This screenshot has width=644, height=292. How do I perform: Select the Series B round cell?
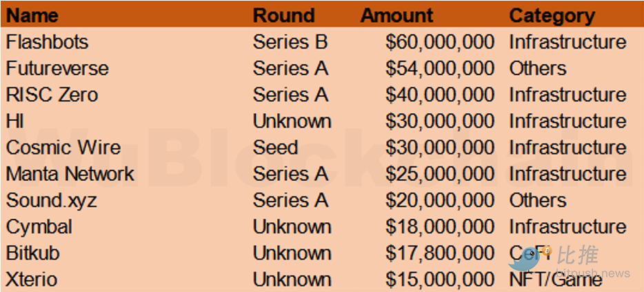coord(290,42)
